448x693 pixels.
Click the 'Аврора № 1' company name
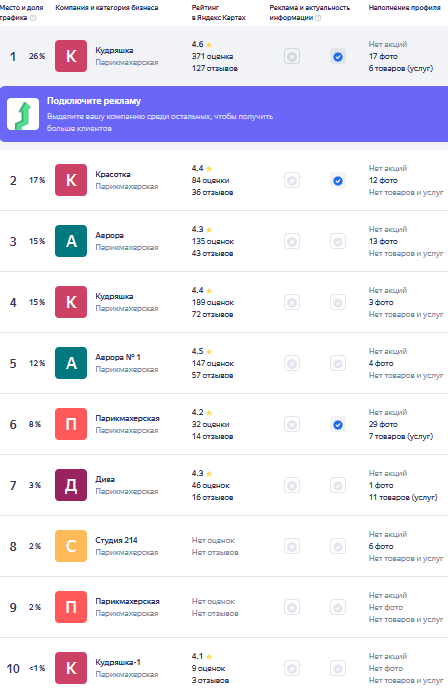pyautogui.click(x=118, y=357)
